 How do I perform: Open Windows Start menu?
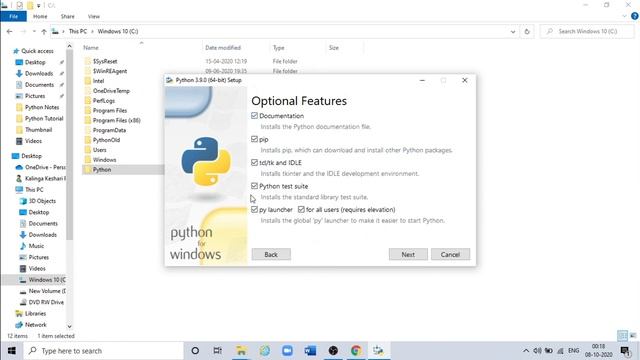click(x=11, y=351)
